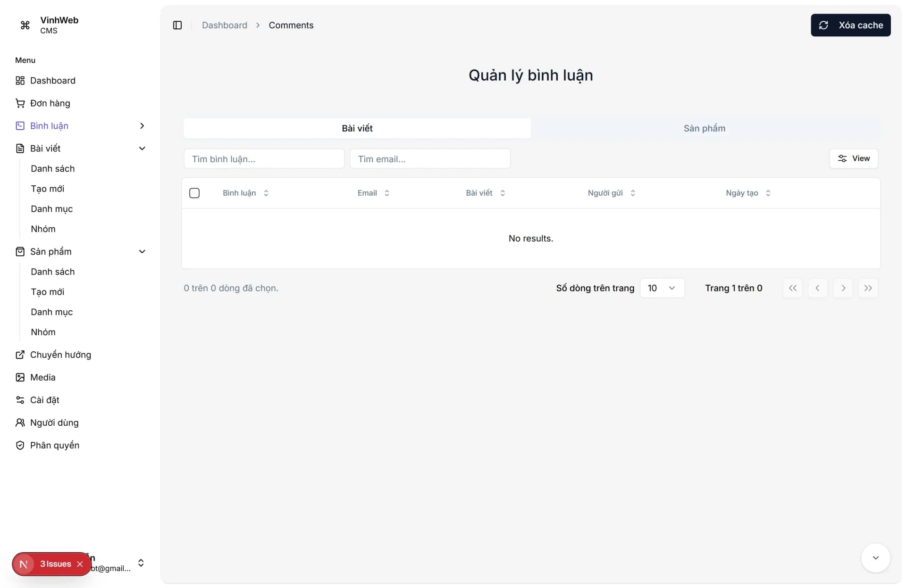Click the Phân quyền shield icon
906x588 pixels.
20,445
